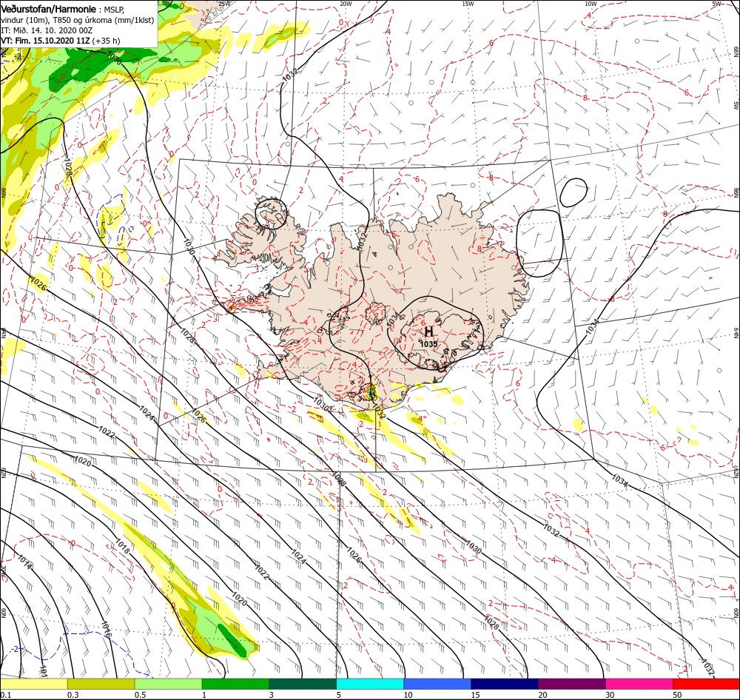Click the 1014 isobar label

click(24, 561)
